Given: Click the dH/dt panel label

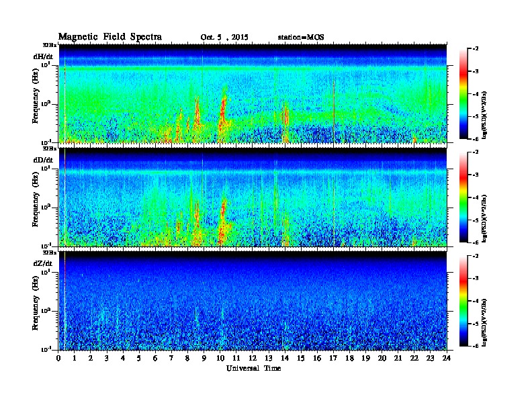Looking at the screenshot, I should tap(43, 56).
